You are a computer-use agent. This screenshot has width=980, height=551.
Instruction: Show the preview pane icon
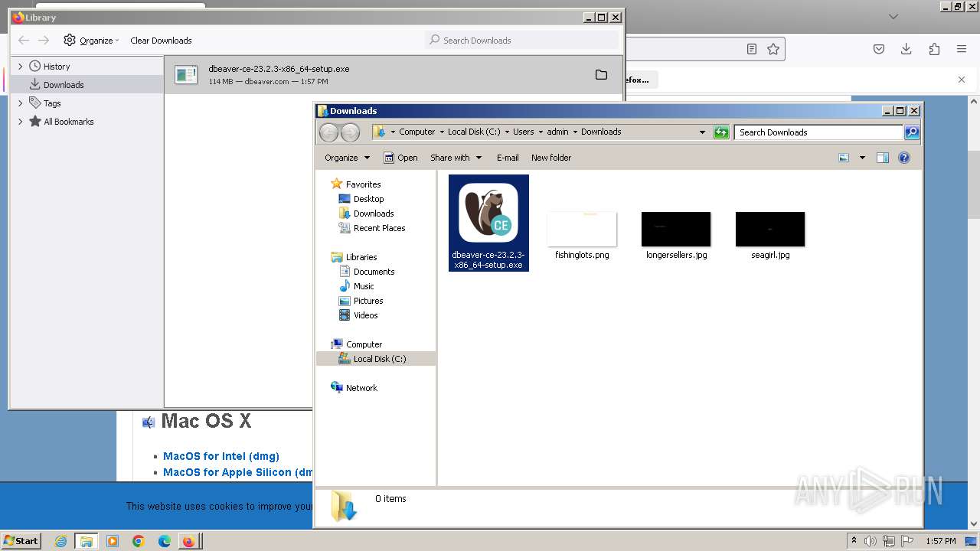(x=883, y=158)
